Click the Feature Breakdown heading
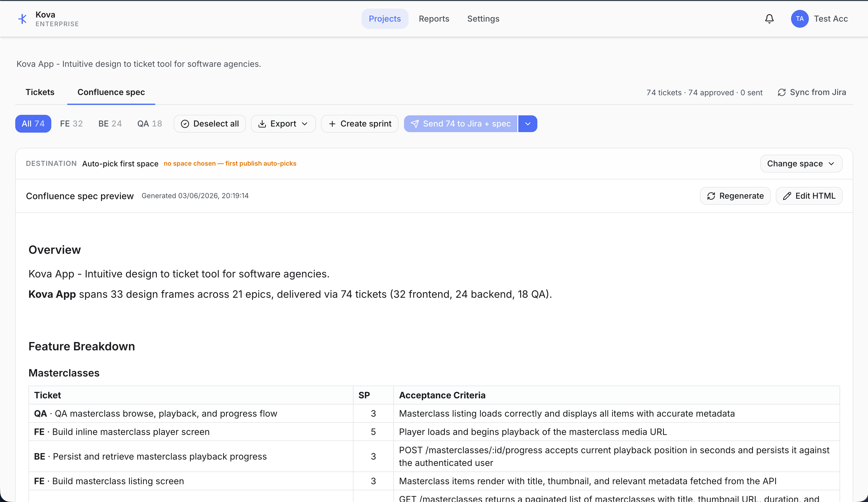This screenshot has height=502, width=868. click(x=82, y=346)
